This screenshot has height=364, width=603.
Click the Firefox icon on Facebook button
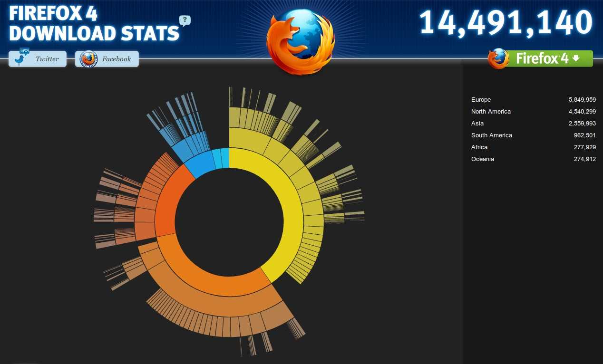pyautogui.click(x=88, y=59)
